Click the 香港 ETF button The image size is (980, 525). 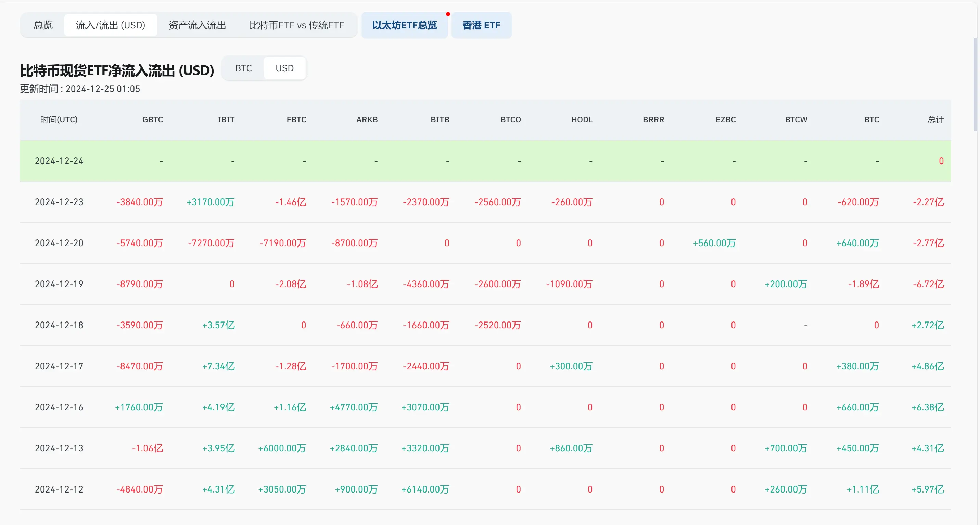click(x=481, y=25)
